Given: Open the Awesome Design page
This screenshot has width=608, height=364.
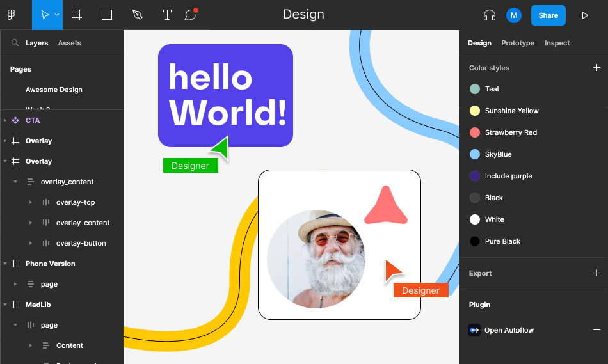Looking at the screenshot, I should coord(54,90).
